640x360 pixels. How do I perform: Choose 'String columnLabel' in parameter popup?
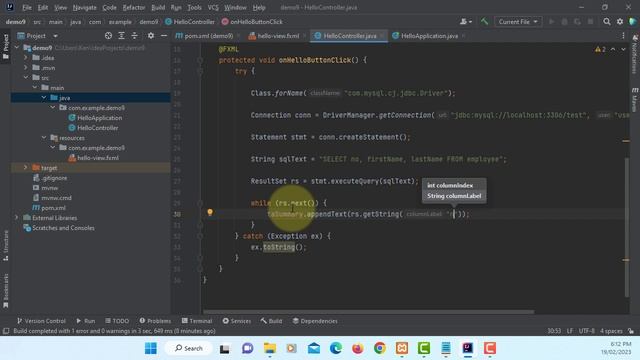454,196
